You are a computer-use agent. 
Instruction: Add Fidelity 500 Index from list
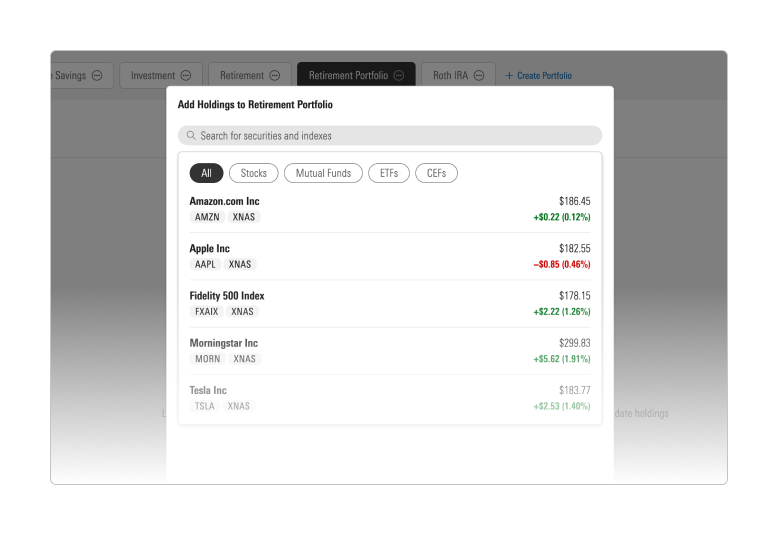(x=389, y=303)
